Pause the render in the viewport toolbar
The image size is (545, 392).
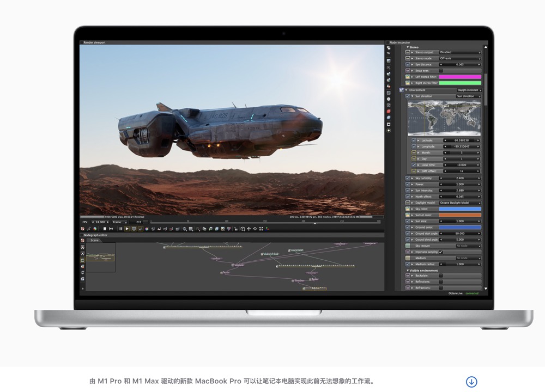(x=120, y=229)
